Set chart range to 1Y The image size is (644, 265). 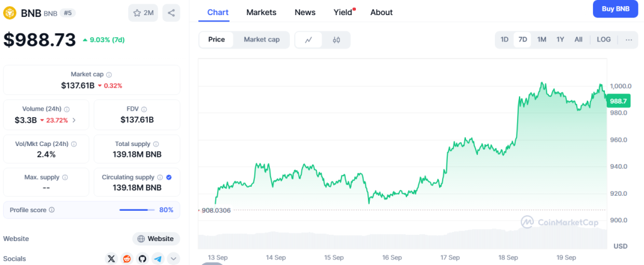pos(560,40)
